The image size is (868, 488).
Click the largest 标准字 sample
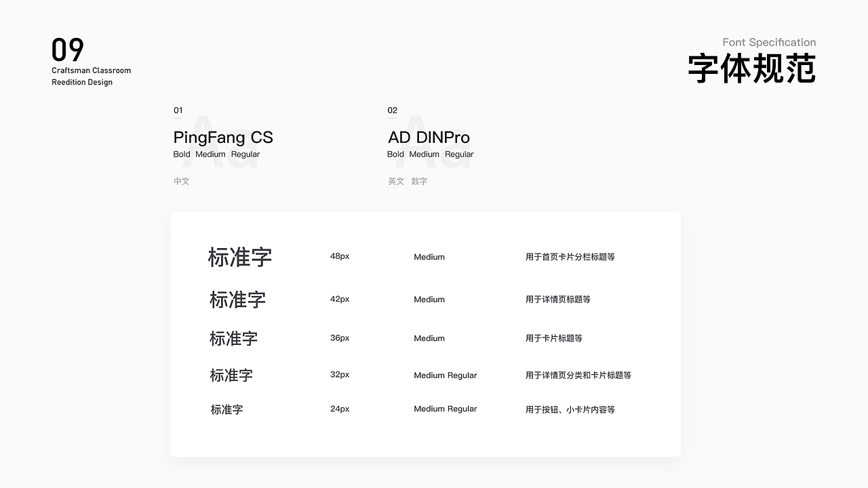point(239,257)
